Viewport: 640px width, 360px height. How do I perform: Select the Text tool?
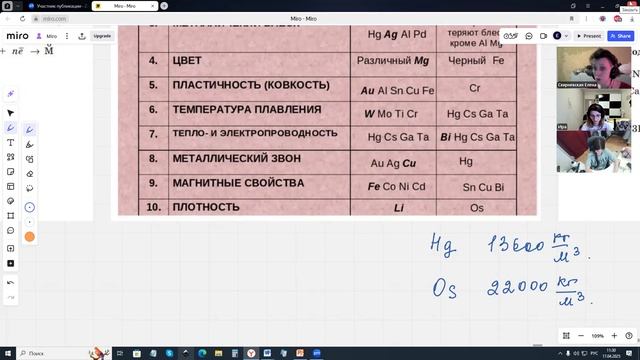11,142
